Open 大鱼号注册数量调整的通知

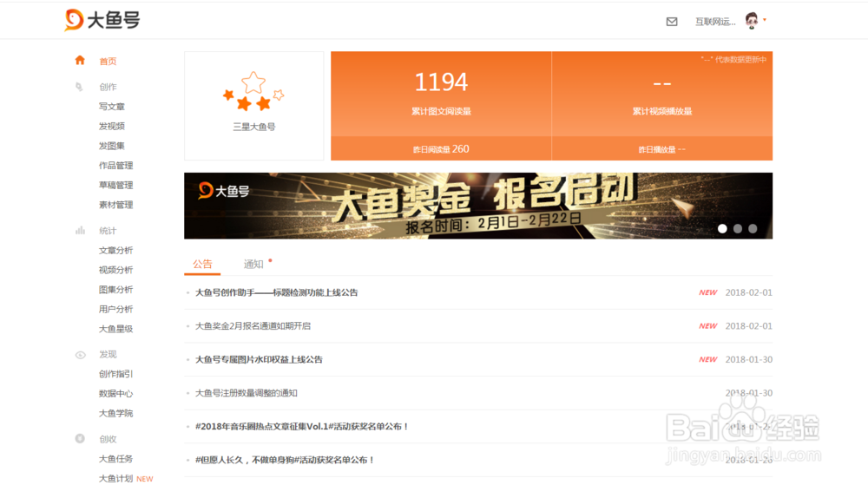coord(247,393)
